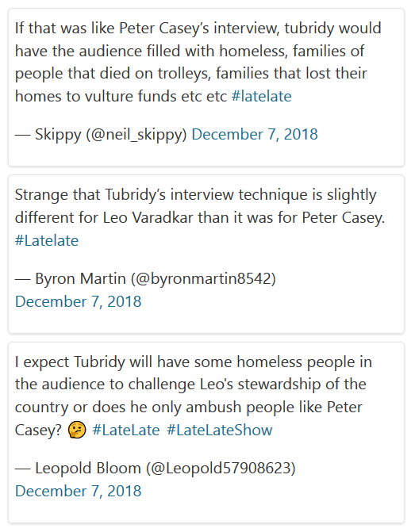Open Skippy's December 7, 2018 date link

(x=255, y=134)
